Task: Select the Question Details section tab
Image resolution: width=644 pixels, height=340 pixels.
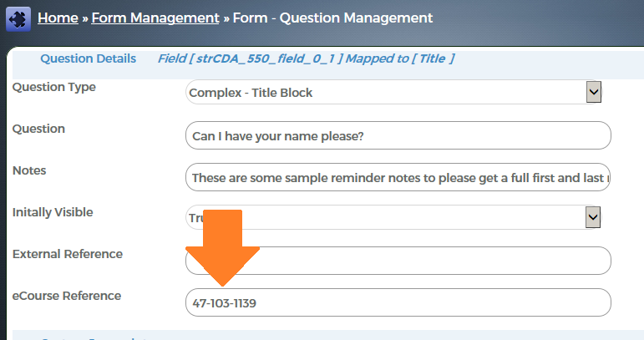Action: (x=88, y=58)
